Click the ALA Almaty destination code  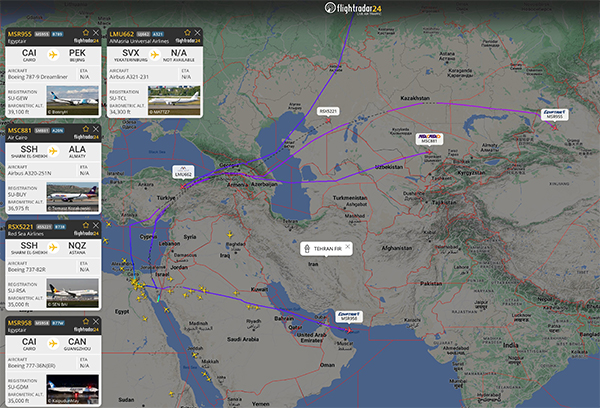[77, 149]
